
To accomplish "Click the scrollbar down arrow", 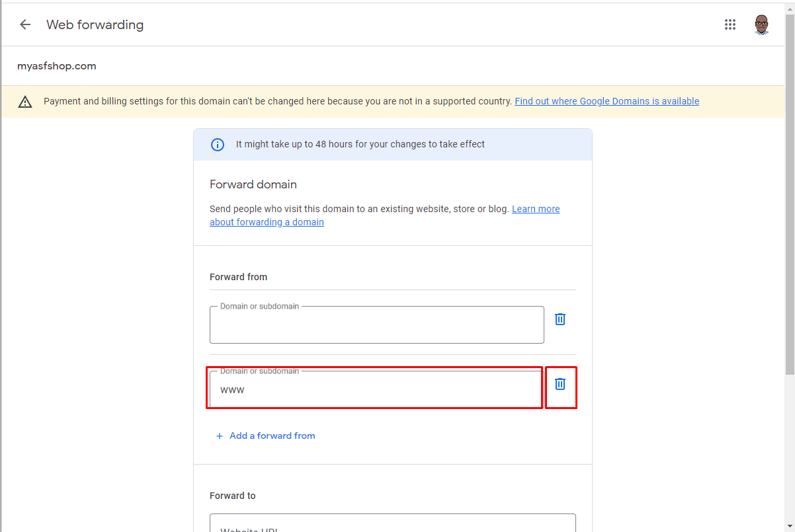I will [x=790, y=526].
